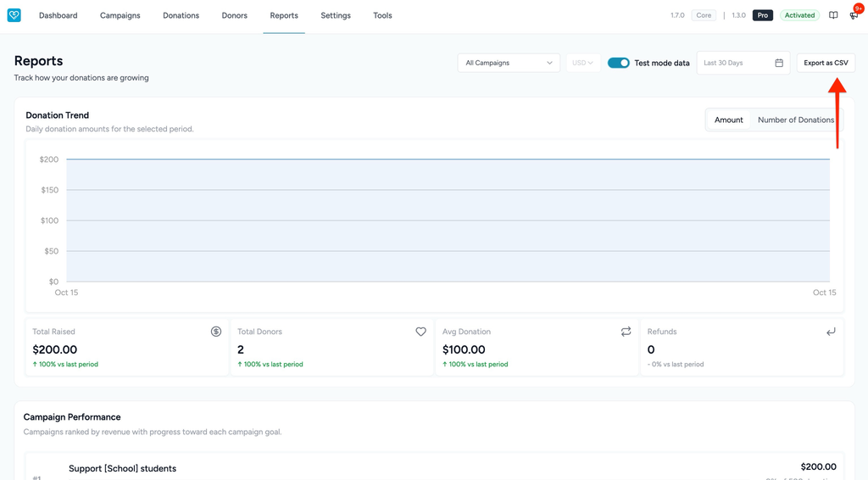Select the Reports menu item
Image resolution: width=868 pixels, height=480 pixels.
coord(284,15)
